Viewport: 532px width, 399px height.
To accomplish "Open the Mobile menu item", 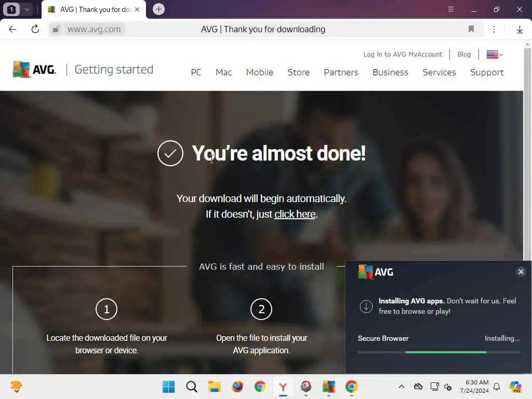I will 260,72.
